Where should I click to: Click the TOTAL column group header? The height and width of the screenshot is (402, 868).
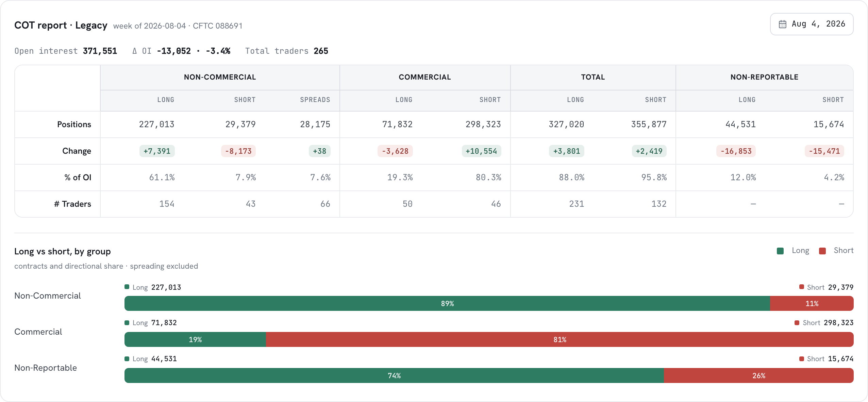pos(593,77)
